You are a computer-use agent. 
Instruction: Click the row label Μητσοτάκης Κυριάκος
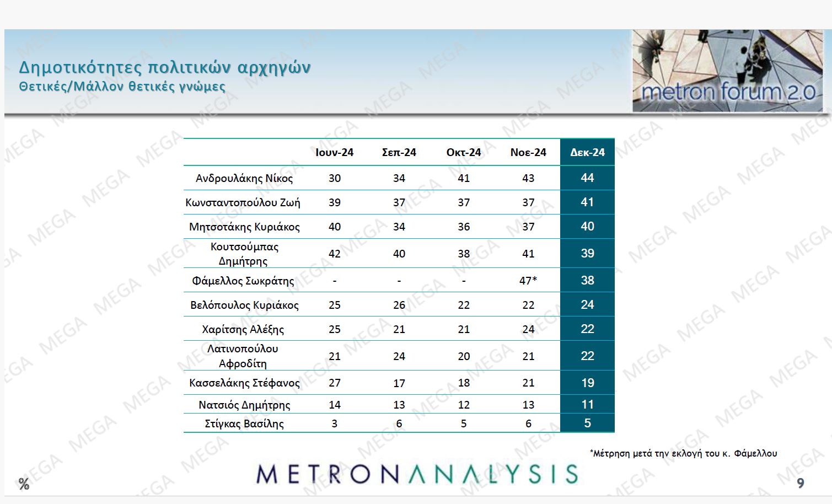click(244, 227)
